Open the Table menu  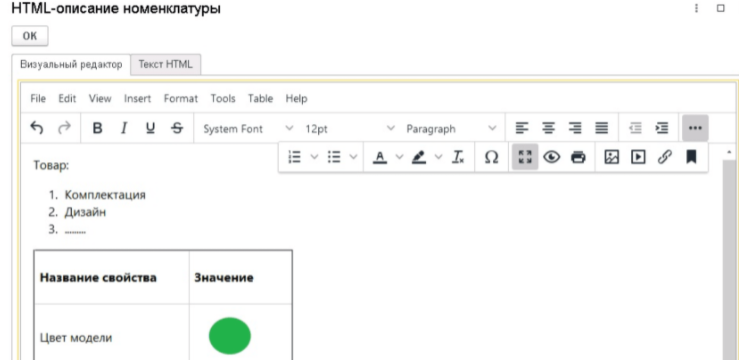click(x=261, y=98)
